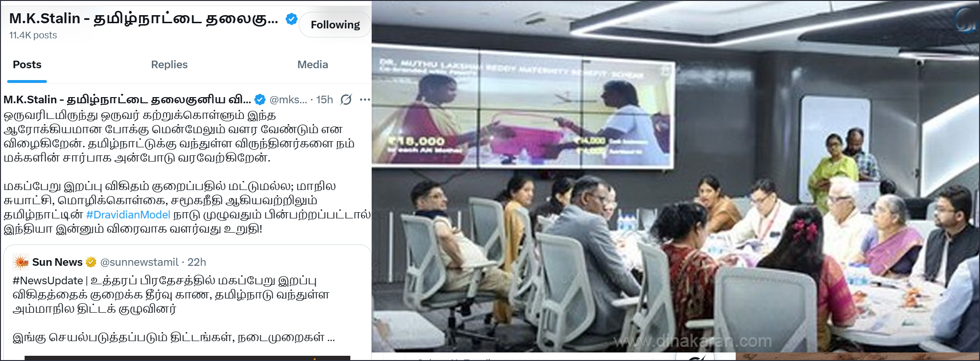The width and height of the screenshot is (980, 361).
Task: Click the Sun News avatar logo
Action: point(21,262)
